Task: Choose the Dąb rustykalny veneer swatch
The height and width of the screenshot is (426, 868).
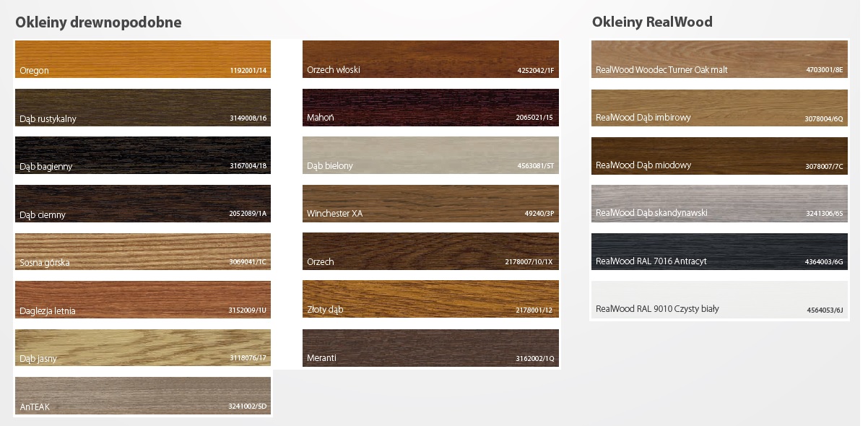Action: (x=143, y=108)
